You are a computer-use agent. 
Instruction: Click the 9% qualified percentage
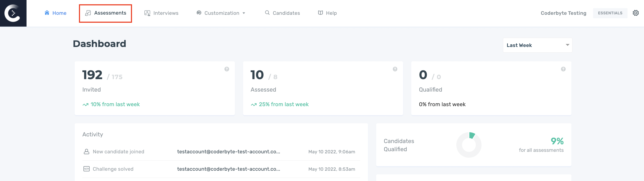(x=557, y=141)
